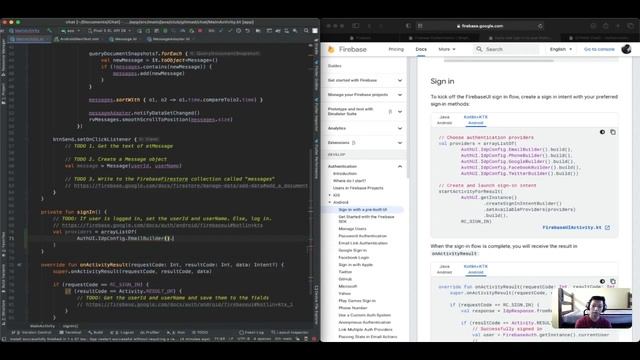Click Android Studio's search everywhere magnifier icon
Image resolution: width=640 pixels, height=360 pixels.
(x=306, y=31)
